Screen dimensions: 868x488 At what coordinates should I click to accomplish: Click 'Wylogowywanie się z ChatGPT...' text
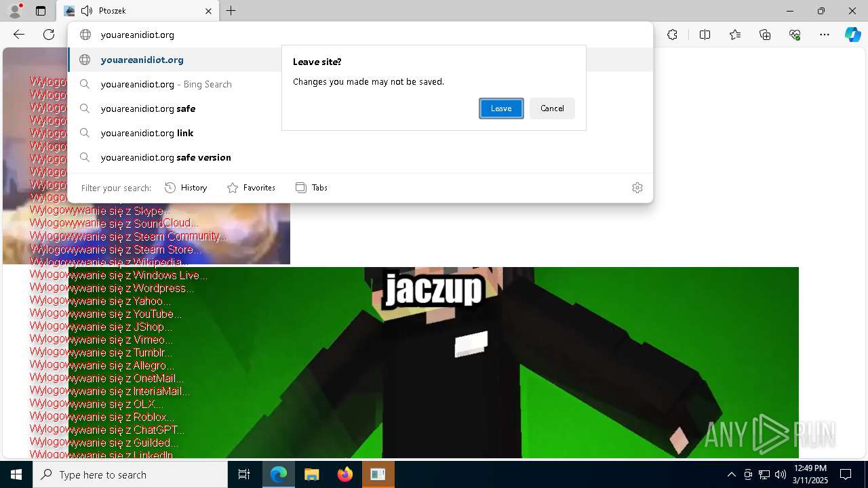(107, 430)
